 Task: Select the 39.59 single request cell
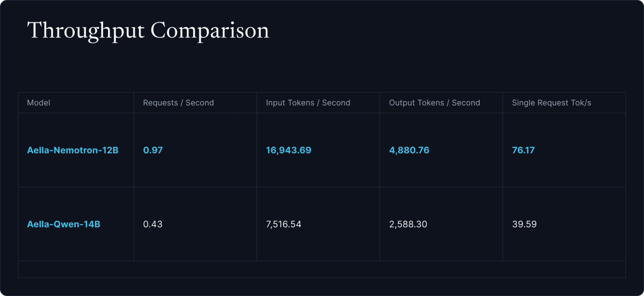pyautogui.click(x=524, y=224)
